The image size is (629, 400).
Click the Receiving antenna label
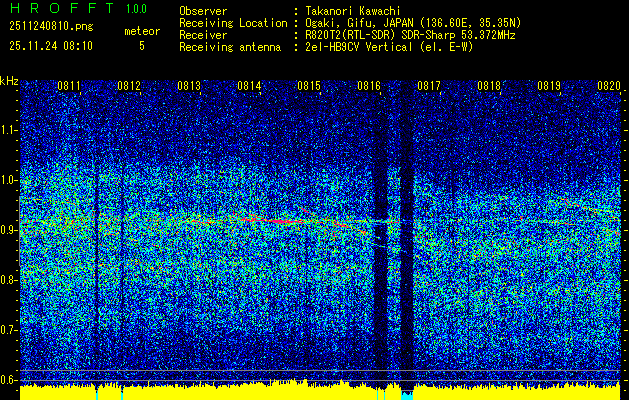[x=230, y=47]
